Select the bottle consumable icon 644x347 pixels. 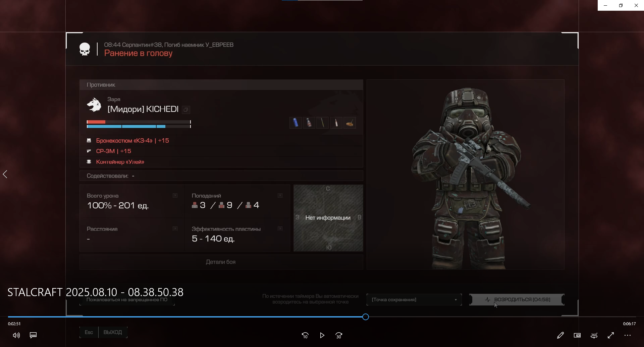click(x=309, y=123)
